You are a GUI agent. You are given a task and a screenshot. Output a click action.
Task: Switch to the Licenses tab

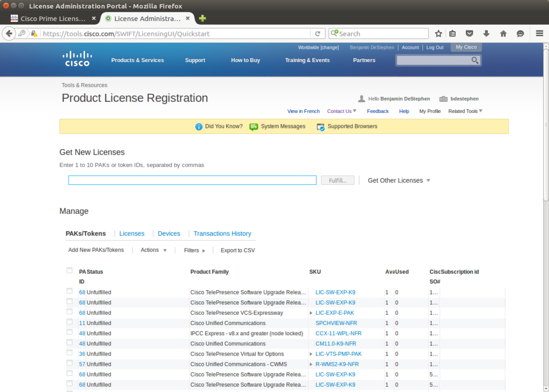pyautogui.click(x=132, y=233)
